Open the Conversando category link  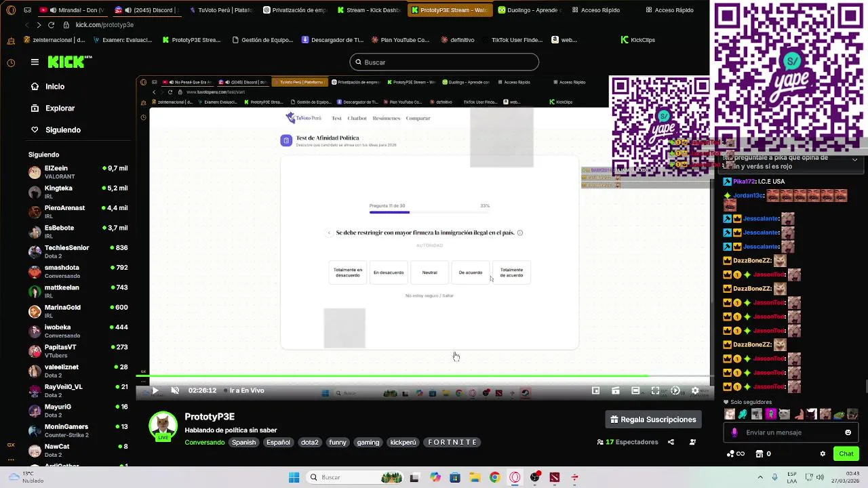pos(205,442)
